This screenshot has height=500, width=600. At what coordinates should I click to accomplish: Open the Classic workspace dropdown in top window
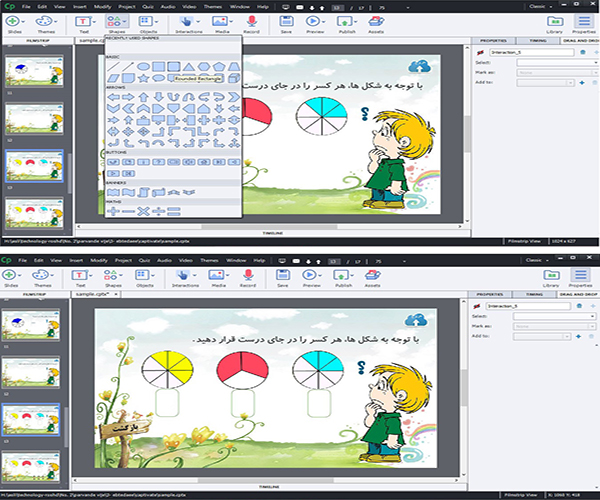[548, 8]
